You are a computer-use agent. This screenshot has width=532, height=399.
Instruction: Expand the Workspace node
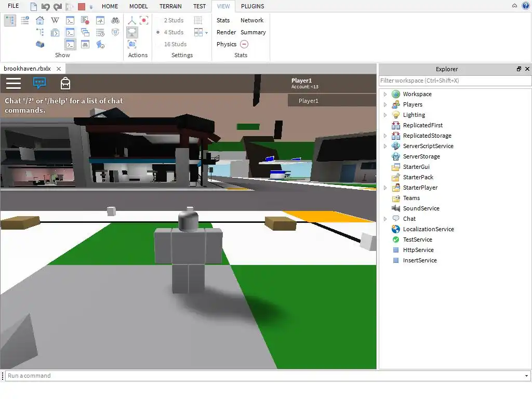(x=385, y=95)
